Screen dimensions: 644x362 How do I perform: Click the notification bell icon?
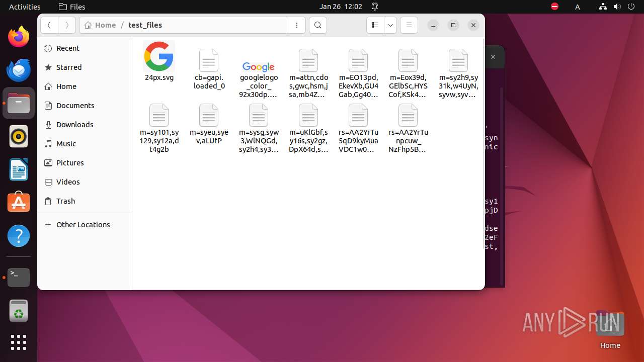[x=375, y=7]
